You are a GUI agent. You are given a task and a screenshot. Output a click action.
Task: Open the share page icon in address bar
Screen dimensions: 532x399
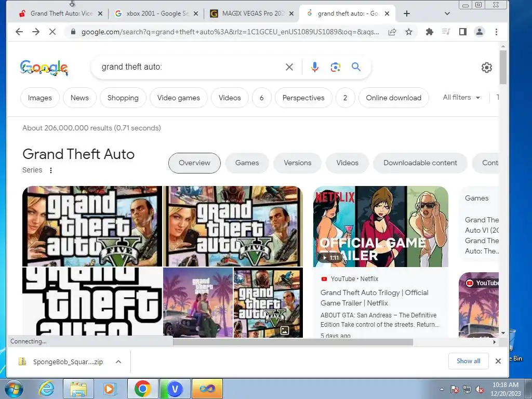tap(392, 32)
